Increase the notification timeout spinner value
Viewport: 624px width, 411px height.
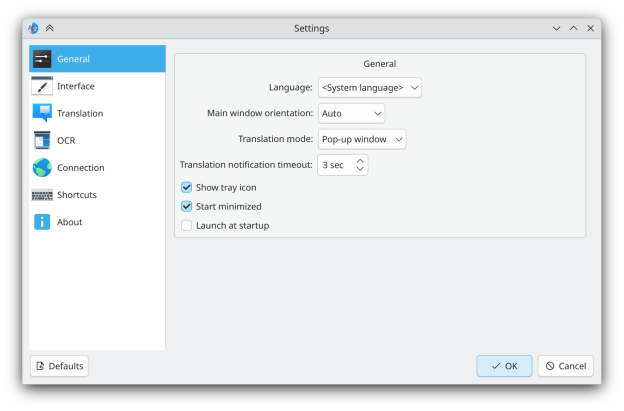click(x=360, y=160)
